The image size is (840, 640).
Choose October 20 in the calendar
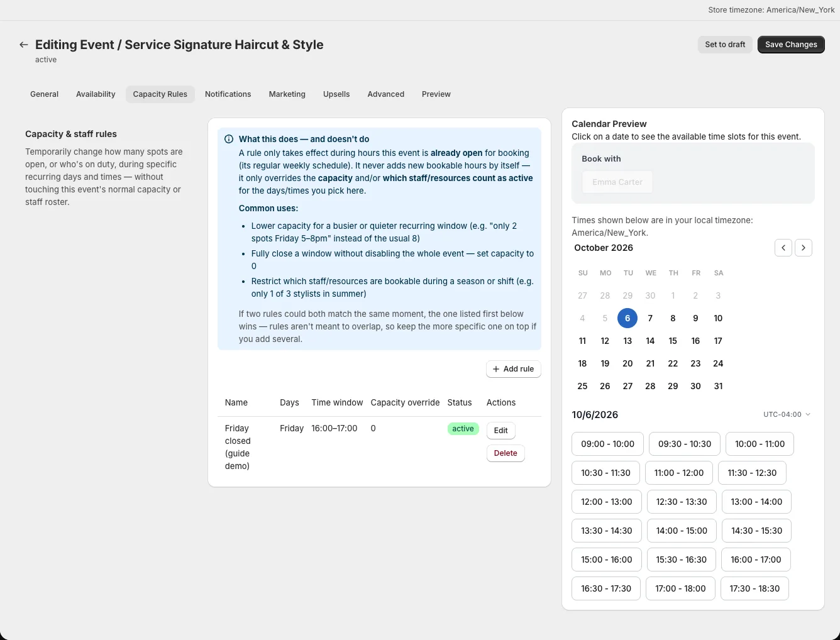[x=627, y=363]
